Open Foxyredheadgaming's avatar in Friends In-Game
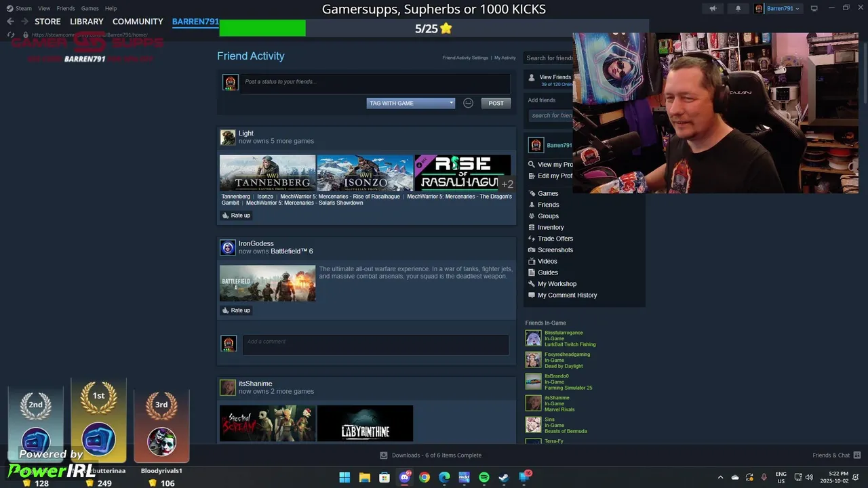This screenshot has height=488, width=868. 533,360
